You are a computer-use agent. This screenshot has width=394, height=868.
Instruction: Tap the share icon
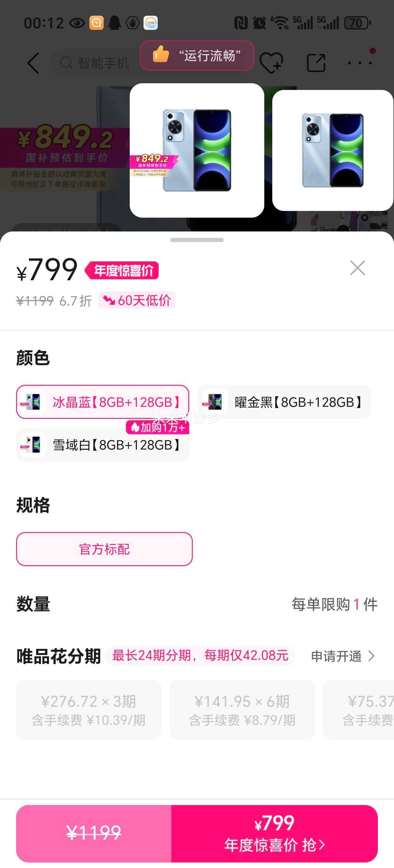[316, 63]
